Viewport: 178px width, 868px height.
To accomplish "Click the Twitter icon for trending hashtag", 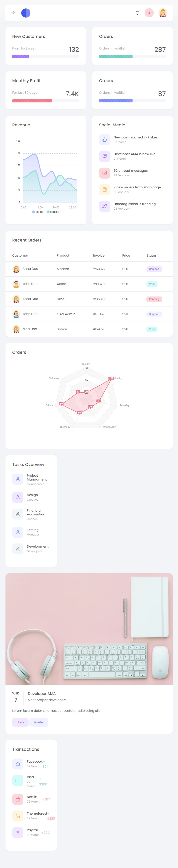I will click(104, 206).
